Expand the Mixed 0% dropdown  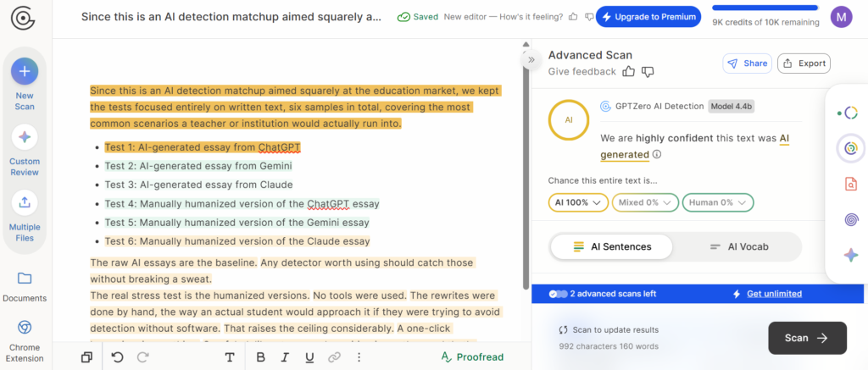click(x=647, y=202)
